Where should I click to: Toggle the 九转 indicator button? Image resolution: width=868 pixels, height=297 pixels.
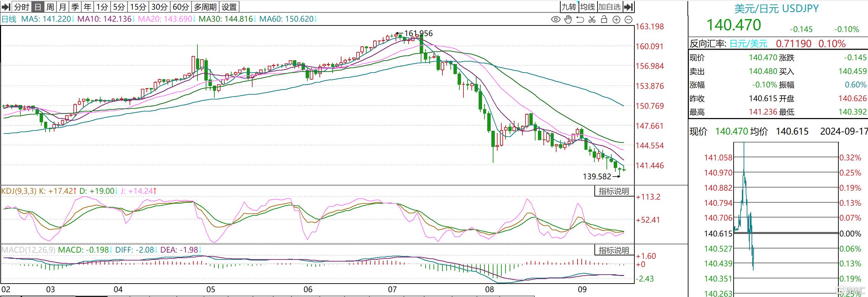[x=569, y=7]
